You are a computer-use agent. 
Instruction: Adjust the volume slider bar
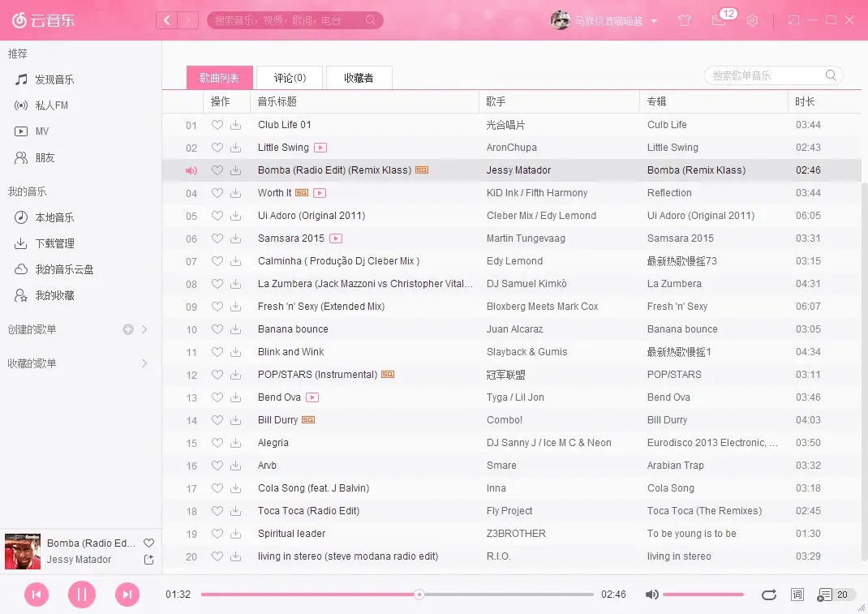pyautogui.click(x=703, y=595)
